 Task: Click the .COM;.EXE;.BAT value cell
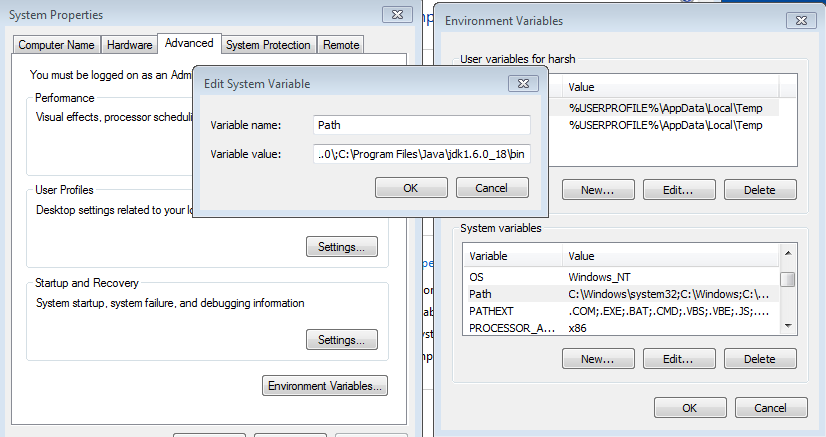668,311
